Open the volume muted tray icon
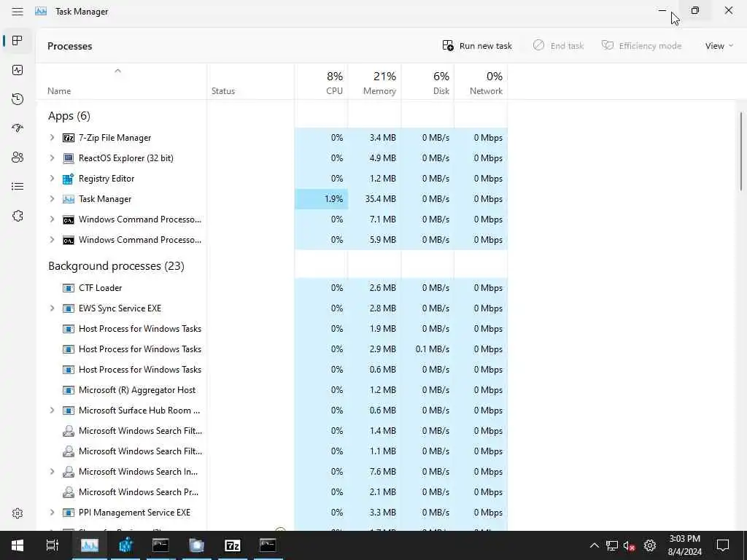Screen dimensions: 747x560 pyautogui.click(x=630, y=545)
